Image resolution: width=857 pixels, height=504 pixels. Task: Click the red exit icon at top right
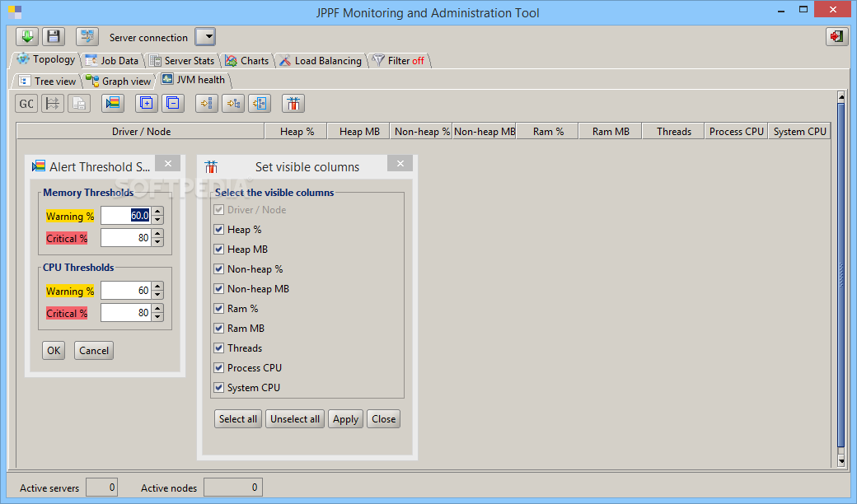point(836,36)
